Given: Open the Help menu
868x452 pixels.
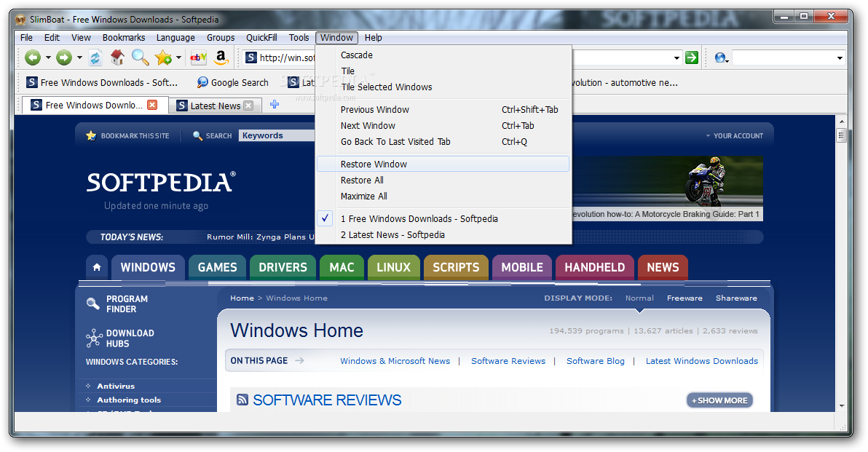Looking at the screenshot, I should tap(373, 38).
